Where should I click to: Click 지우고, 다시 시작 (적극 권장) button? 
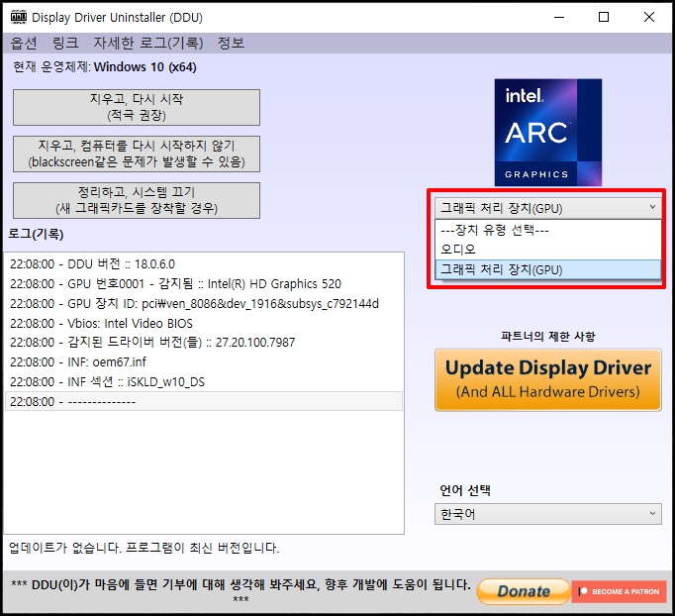pos(137,107)
